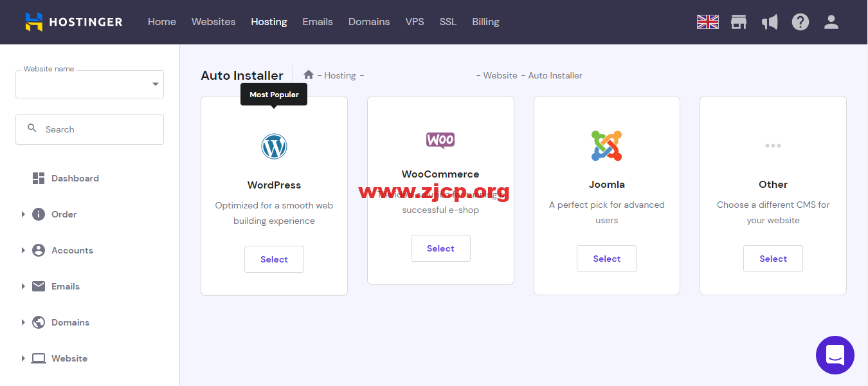Click 'Choose a different CMS' description
Viewport: 868px width, 386px height.
click(x=773, y=212)
